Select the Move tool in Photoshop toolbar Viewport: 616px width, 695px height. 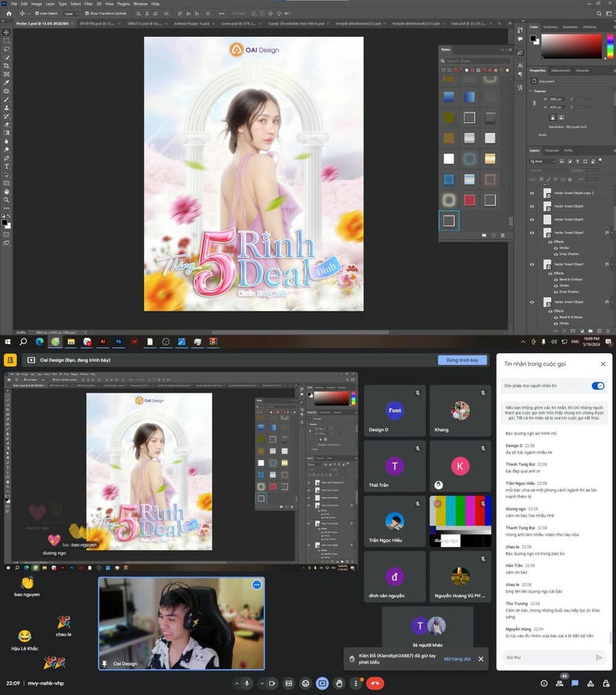click(x=5, y=33)
